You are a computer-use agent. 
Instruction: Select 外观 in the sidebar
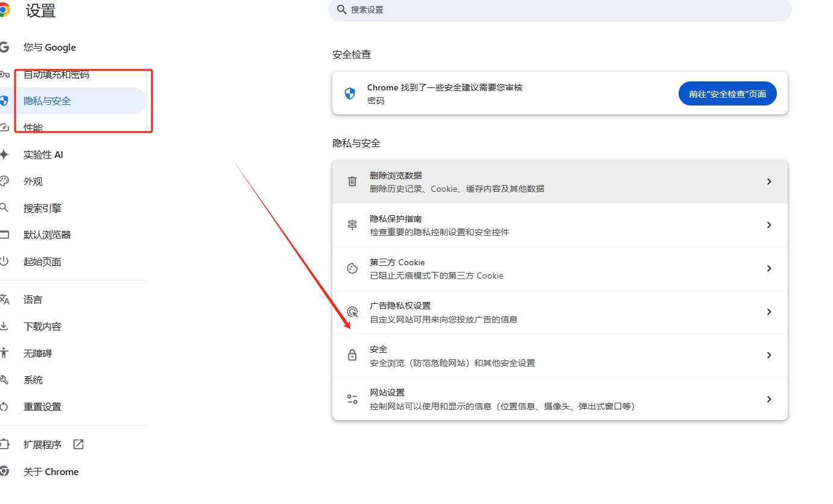[x=33, y=181]
